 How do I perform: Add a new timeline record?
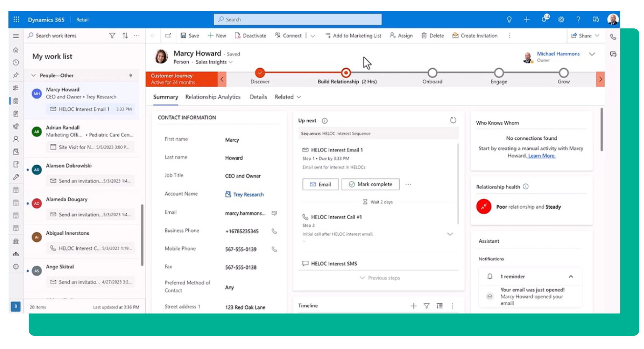413,306
